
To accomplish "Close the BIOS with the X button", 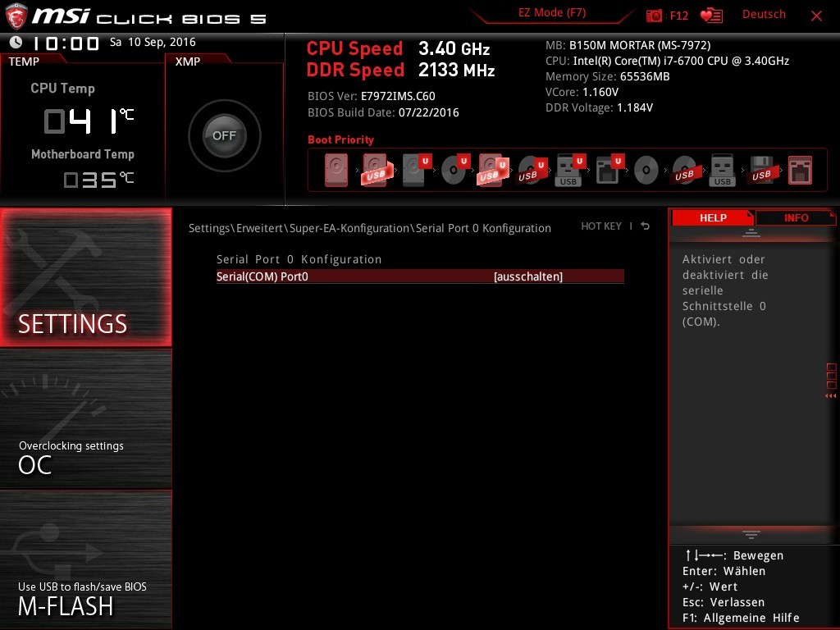I will click(x=816, y=16).
